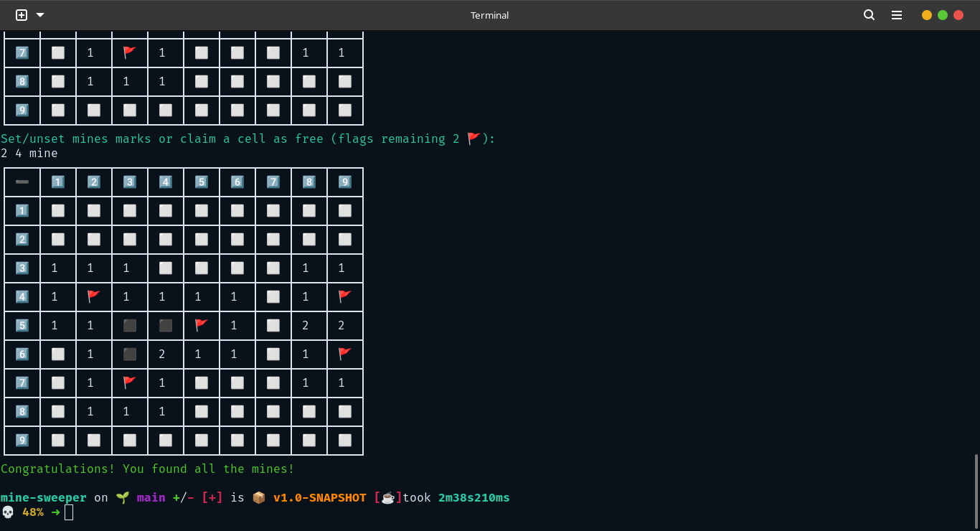The image size is (980, 531).
Task: Click the seedling branch icon in the prompt
Action: [x=122, y=497]
